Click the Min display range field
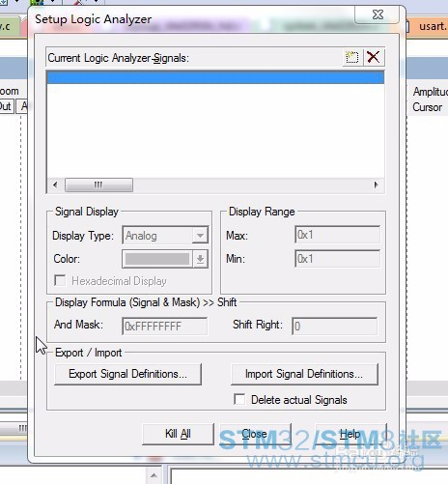Viewport: 448px width, 484px height. [337, 259]
